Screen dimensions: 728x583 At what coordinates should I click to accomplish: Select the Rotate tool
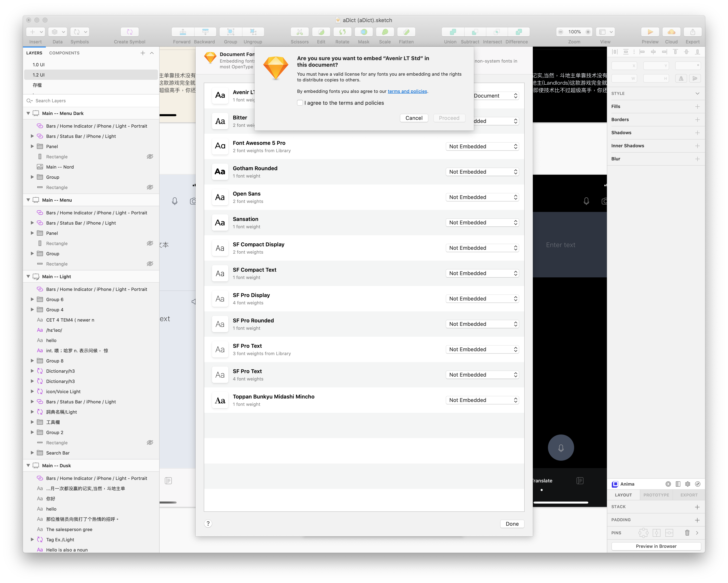pos(342,32)
